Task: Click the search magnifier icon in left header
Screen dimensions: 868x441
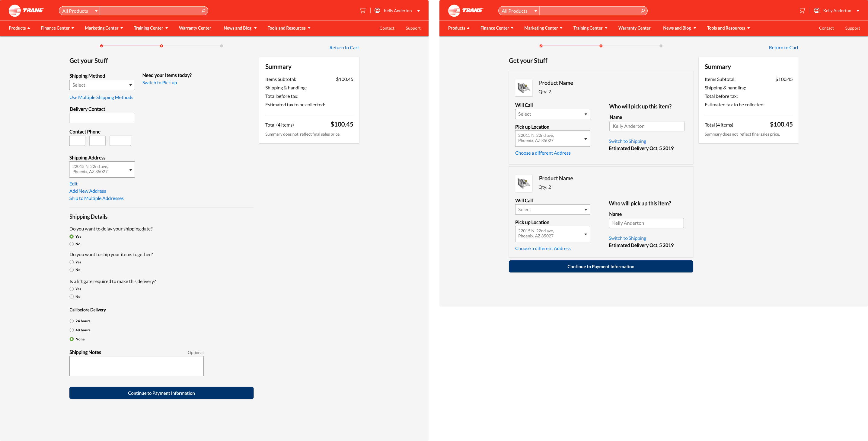Action: tap(203, 11)
